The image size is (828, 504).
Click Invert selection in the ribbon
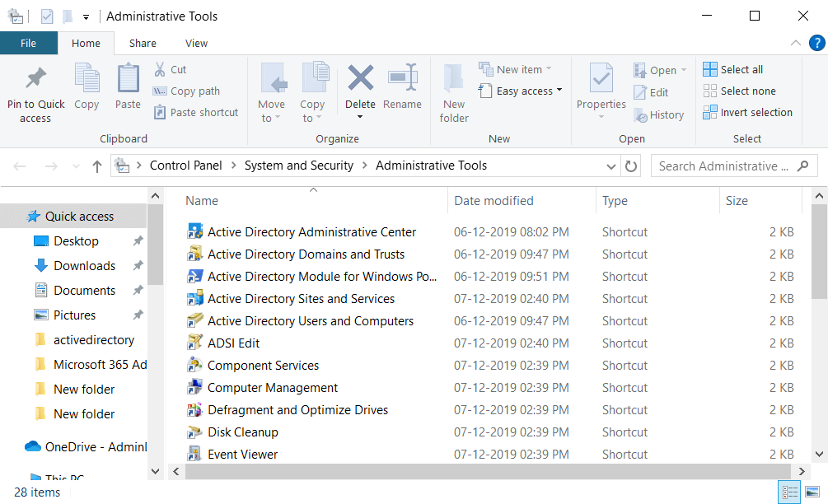tap(748, 112)
